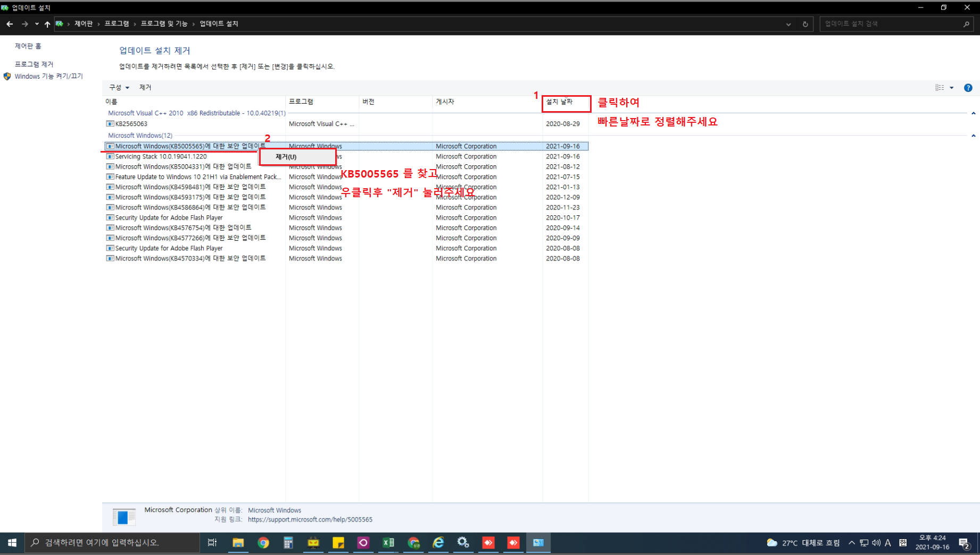Viewport: 980px width, 555px height.
Task: Open 제어판 홈 link
Action: 28,46
